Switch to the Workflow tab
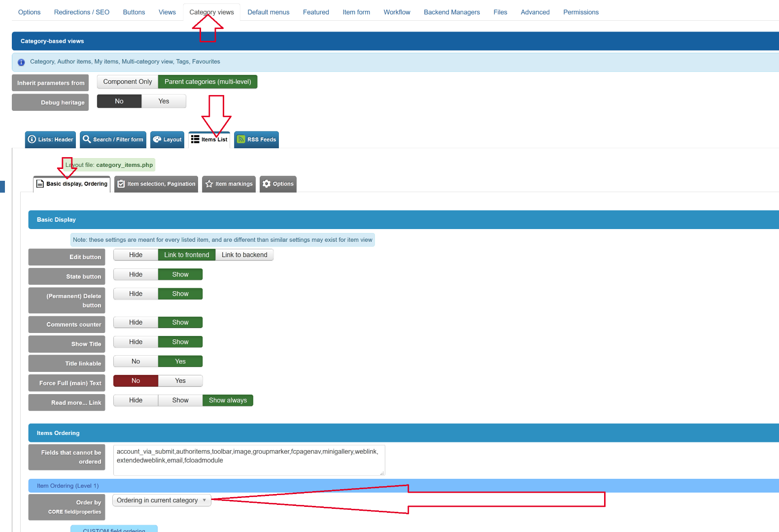This screenshot has width=779, height=532. point(397,12)
